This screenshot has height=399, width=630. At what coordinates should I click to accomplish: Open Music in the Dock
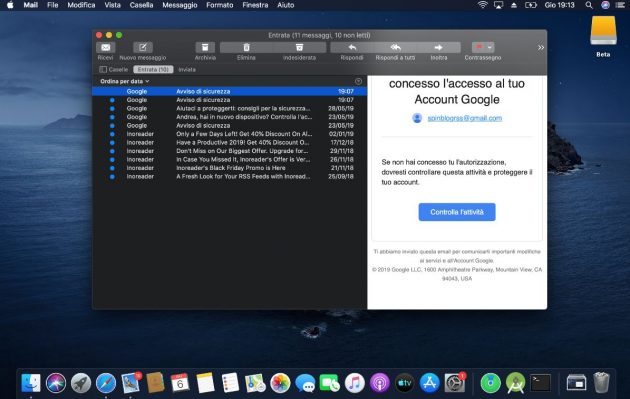[x=355, y=383]
